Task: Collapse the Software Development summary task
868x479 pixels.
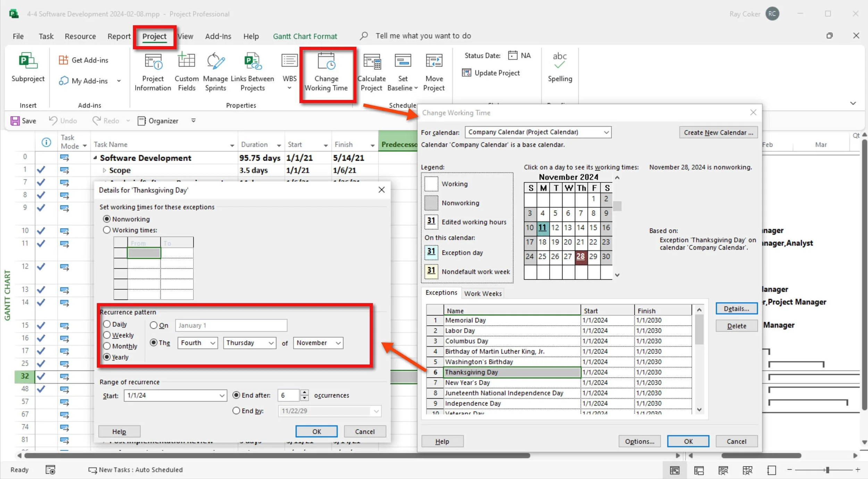Action: tap(95, 158)
